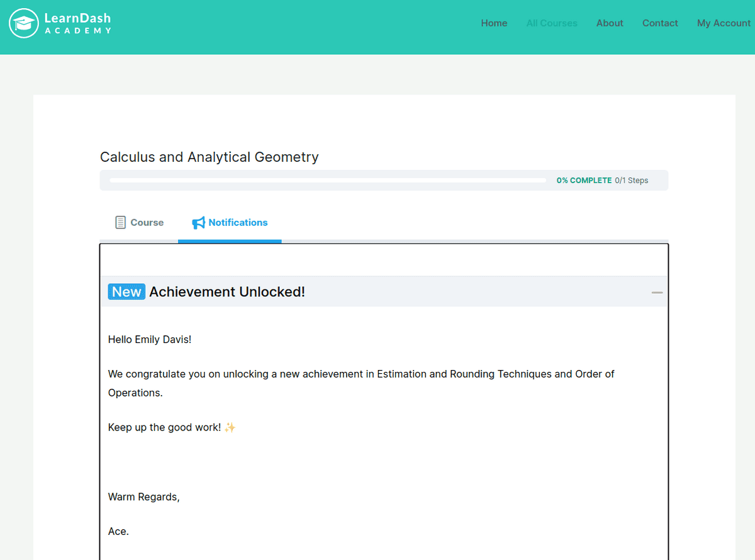755x560 pixels.
Task: Click the course progress bar
Action: click(x=328, y=181)
